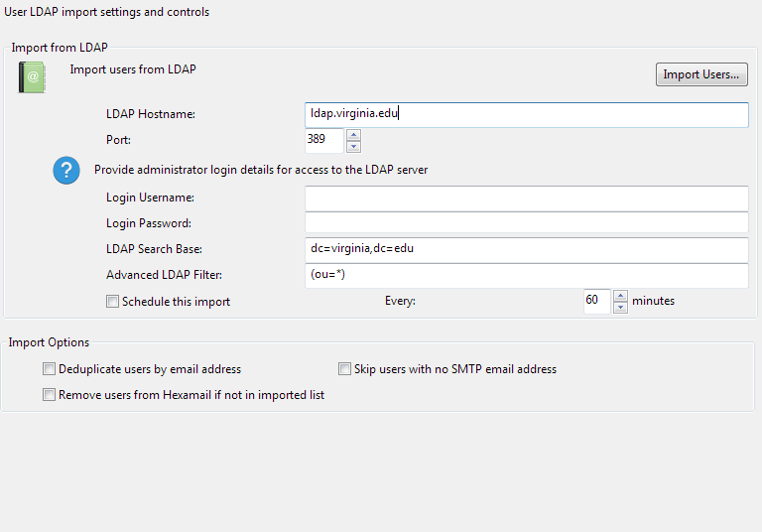762x532 pixels.
Task: Click the green LDAP address book icon
Action: click(33, 76)
